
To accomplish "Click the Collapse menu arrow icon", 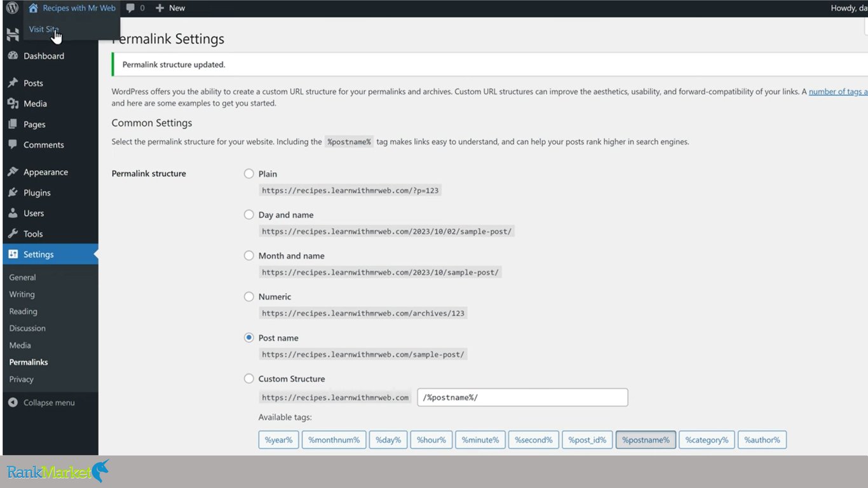I will (x=13, y=403).
